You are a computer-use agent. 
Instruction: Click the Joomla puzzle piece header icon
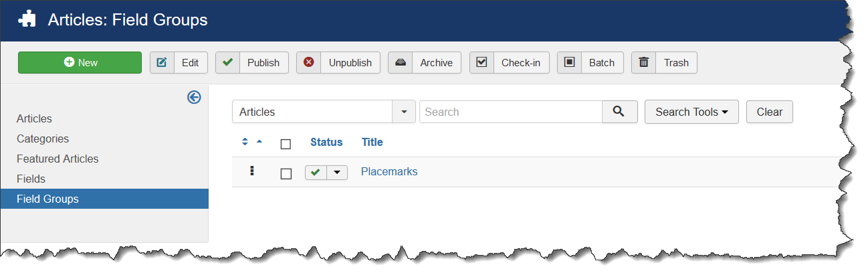(x=27, y=20)
